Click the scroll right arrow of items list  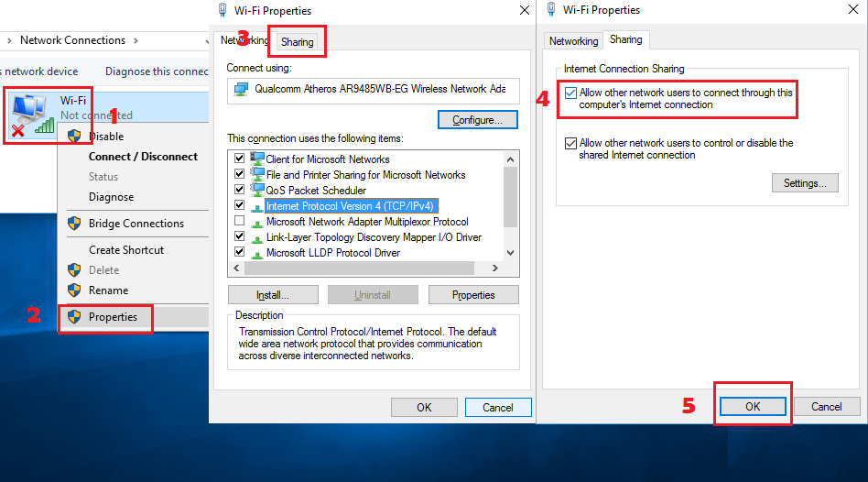[x=495, y=268]
